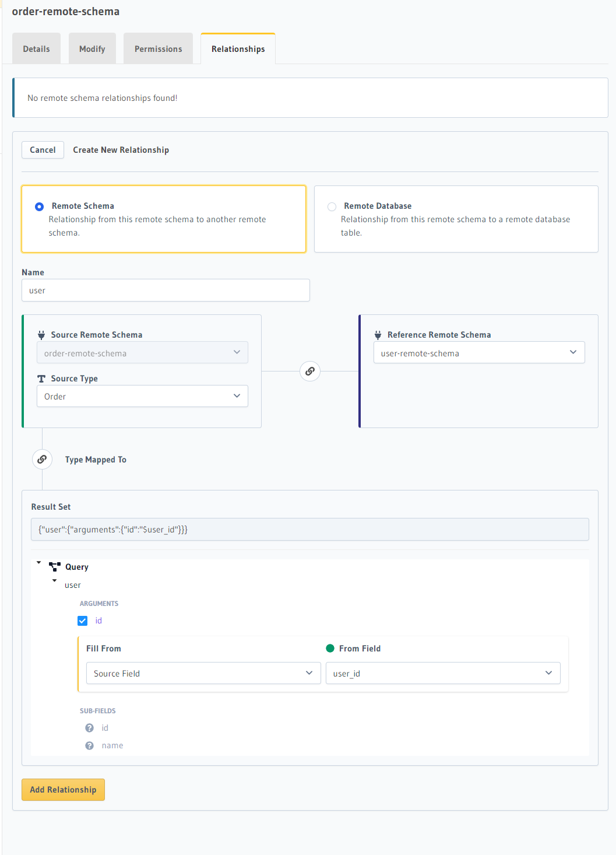Select the Remote Database radio option
The width and height of the screenshot is (616, 855).
coord(332,206)
